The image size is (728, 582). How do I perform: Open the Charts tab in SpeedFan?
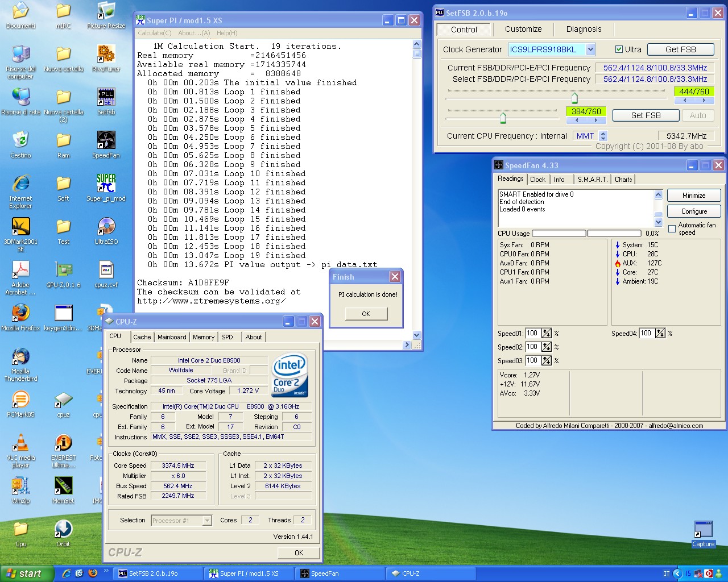623,180
